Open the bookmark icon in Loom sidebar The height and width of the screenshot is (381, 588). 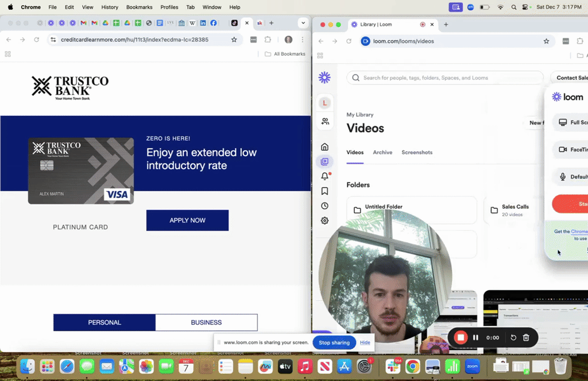click(x=325, y=191)
